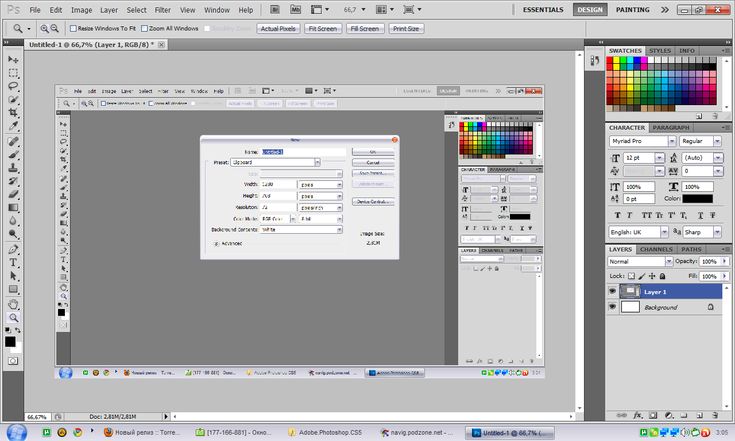Click the Actual Pixels button
The image size is (735, 441).
pos(279,29)
